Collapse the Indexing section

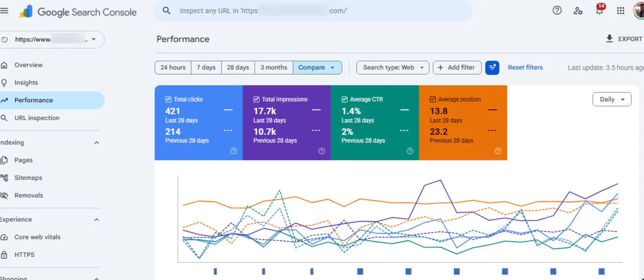click(96, 143)
